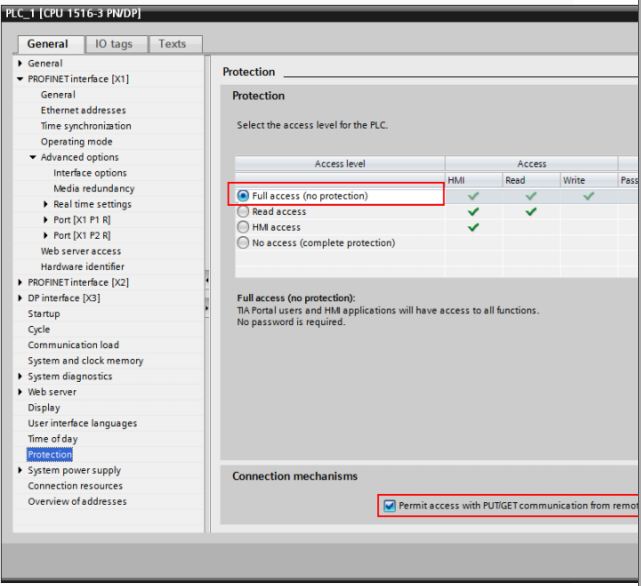Toggle Permit access with PUT/GET communication checkbox
The image size is (641, 586).
[389, 506]
